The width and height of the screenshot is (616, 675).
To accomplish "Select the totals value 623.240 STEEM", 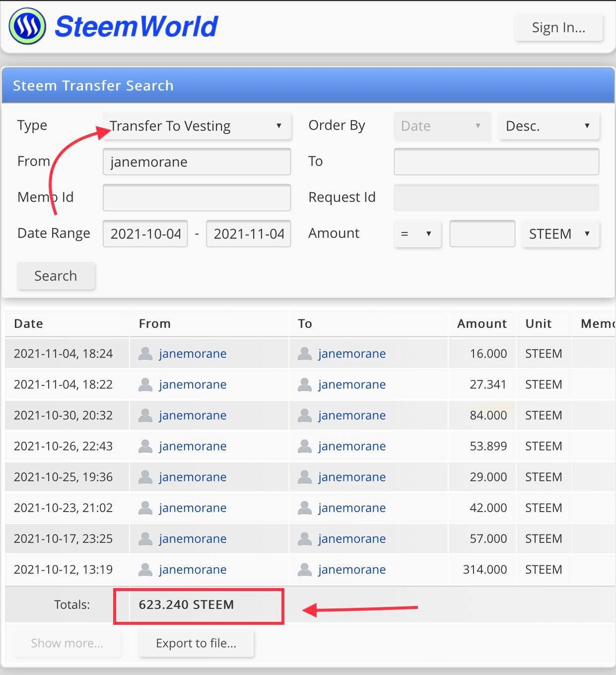I will click(186, 605).
